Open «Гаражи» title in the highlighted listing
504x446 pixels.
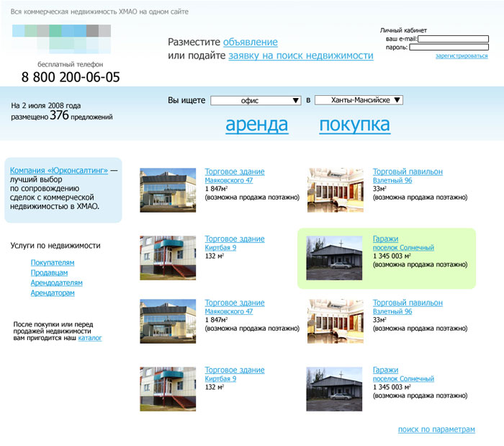tap(385, 239)
